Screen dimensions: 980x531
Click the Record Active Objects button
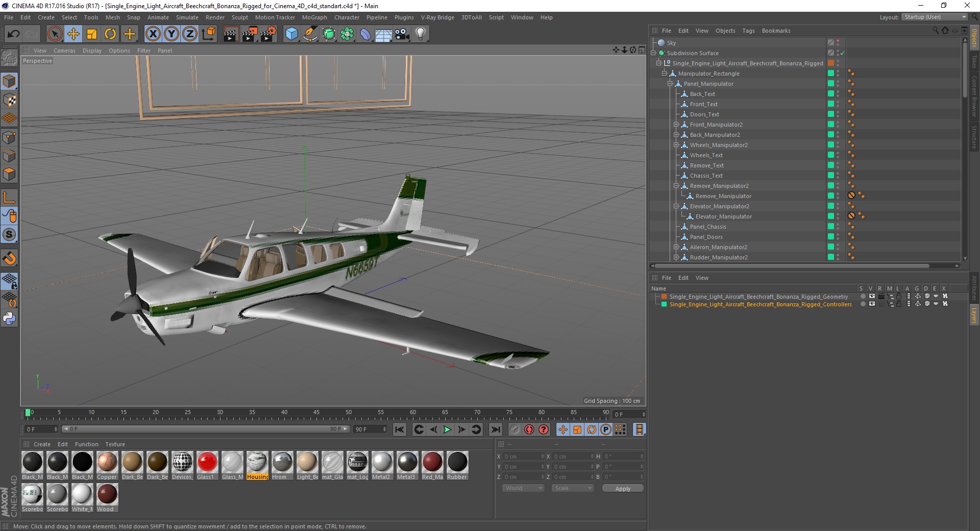coord(515,429)
